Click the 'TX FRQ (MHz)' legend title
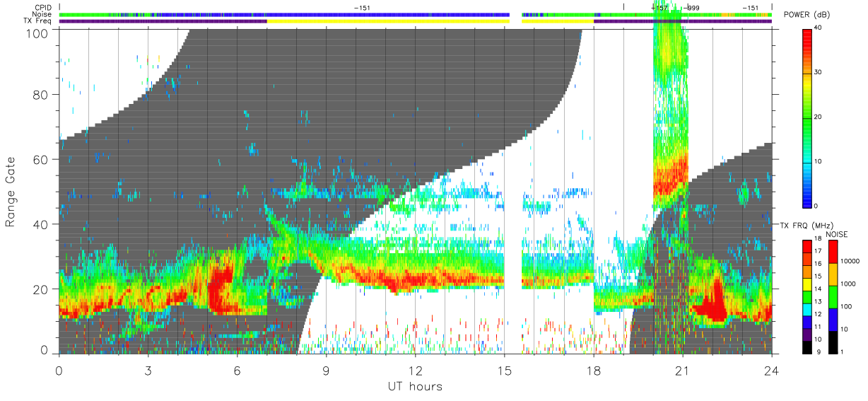 pyautogui.click(x=807, y=225)
